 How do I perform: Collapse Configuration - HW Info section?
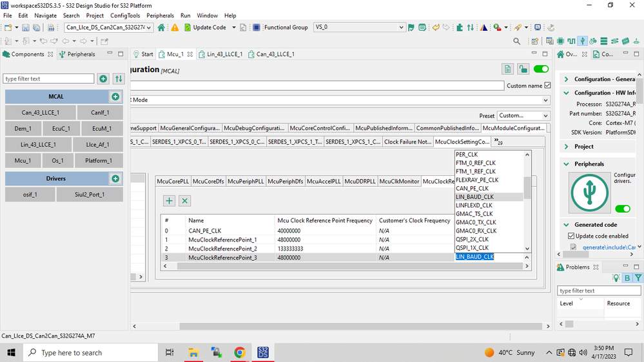pos(567,93)
